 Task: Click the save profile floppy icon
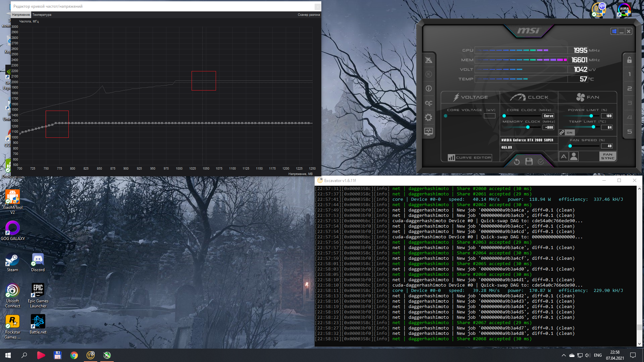[x=529, y=162]
